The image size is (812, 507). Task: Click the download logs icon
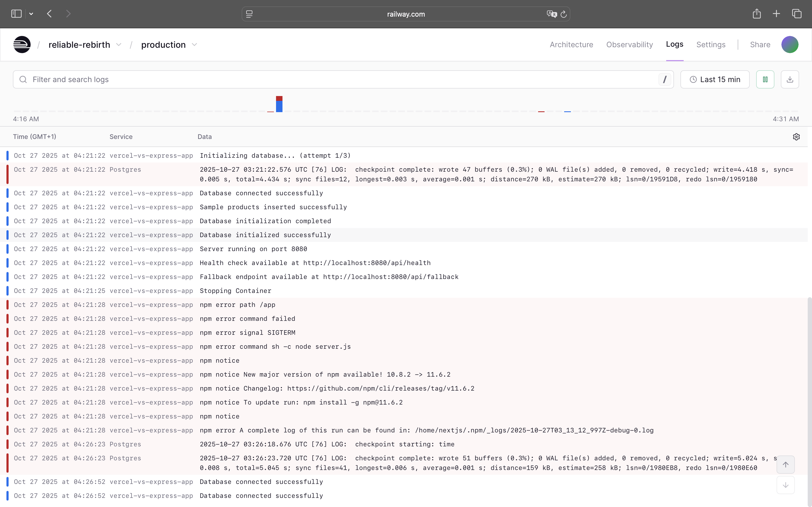[x=790, y=79]
